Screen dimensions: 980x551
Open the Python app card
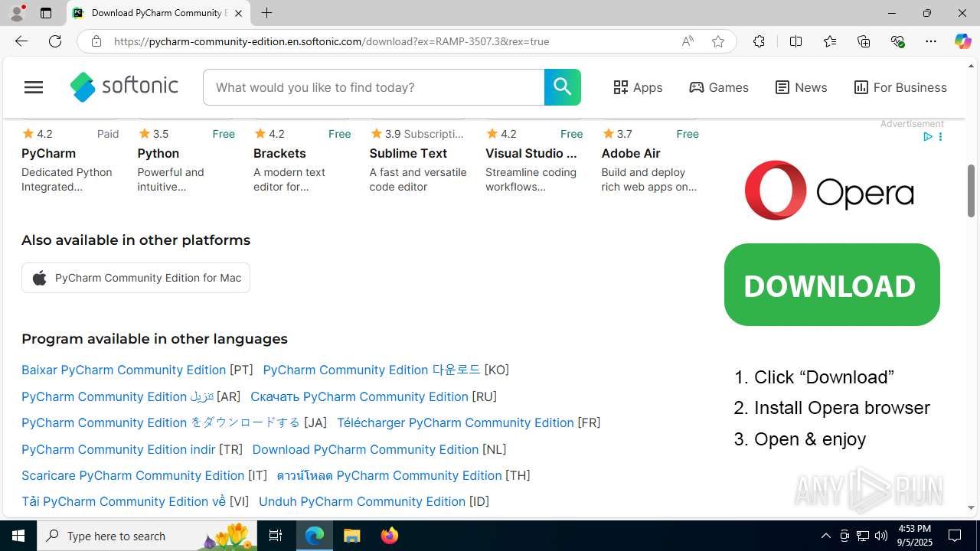coord(186,161)
